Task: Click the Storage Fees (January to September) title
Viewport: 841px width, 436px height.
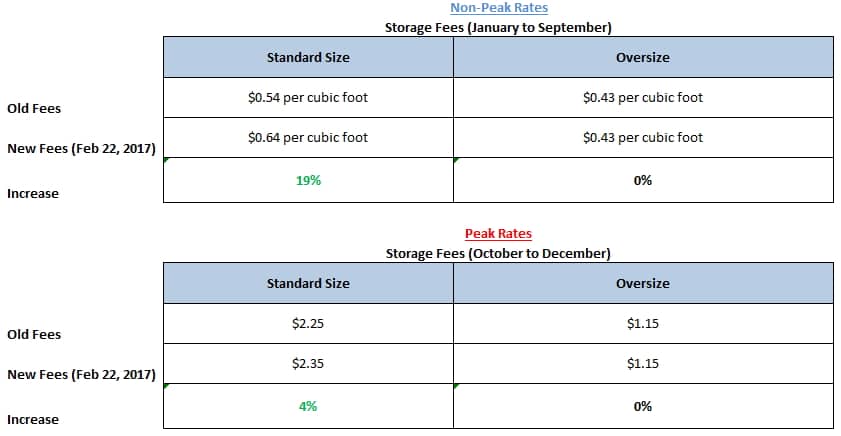Action: click(x=498, y=27)
